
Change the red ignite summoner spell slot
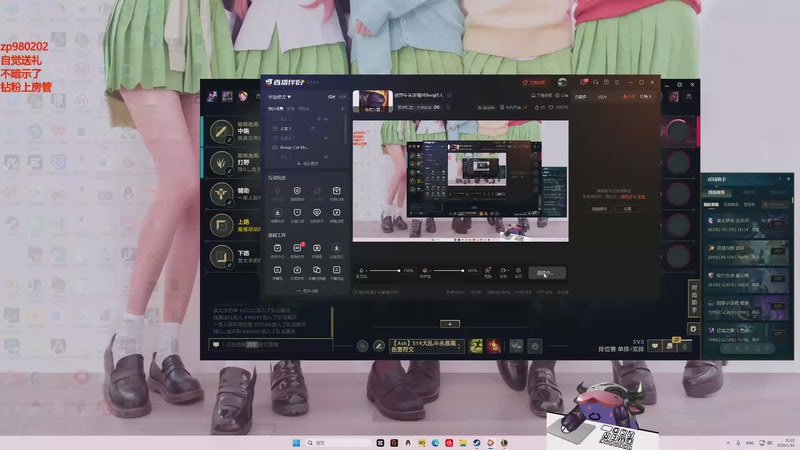493,346
